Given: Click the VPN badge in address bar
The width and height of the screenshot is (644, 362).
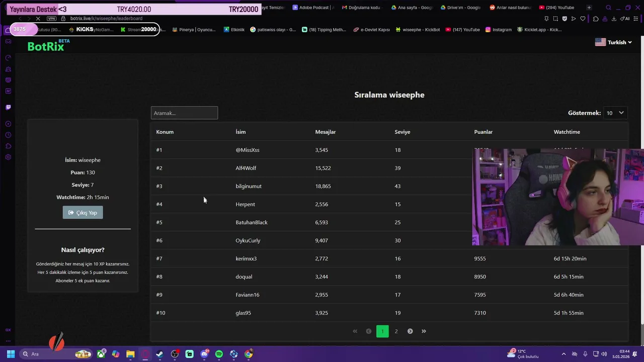Looking at the screenshot, I should (51, 19).
